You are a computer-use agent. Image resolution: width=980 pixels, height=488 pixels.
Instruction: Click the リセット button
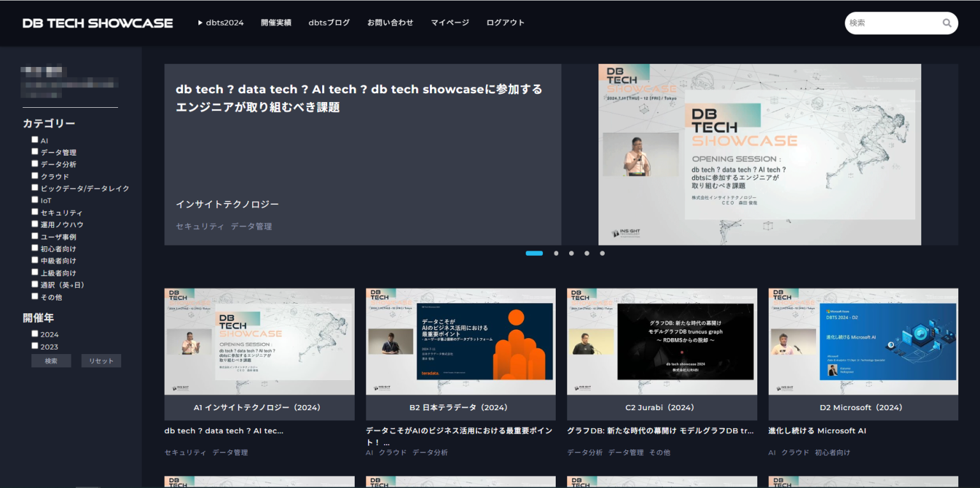[101, 361]
